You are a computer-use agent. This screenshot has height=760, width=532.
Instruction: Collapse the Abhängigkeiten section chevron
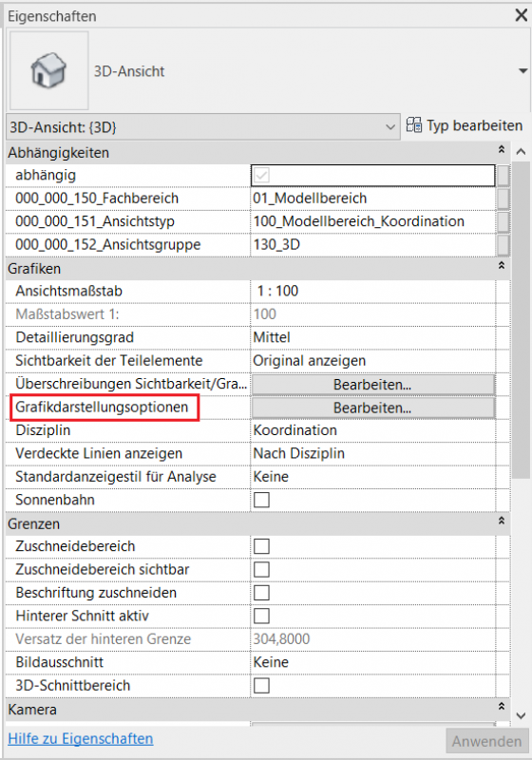tap(502, 149)
